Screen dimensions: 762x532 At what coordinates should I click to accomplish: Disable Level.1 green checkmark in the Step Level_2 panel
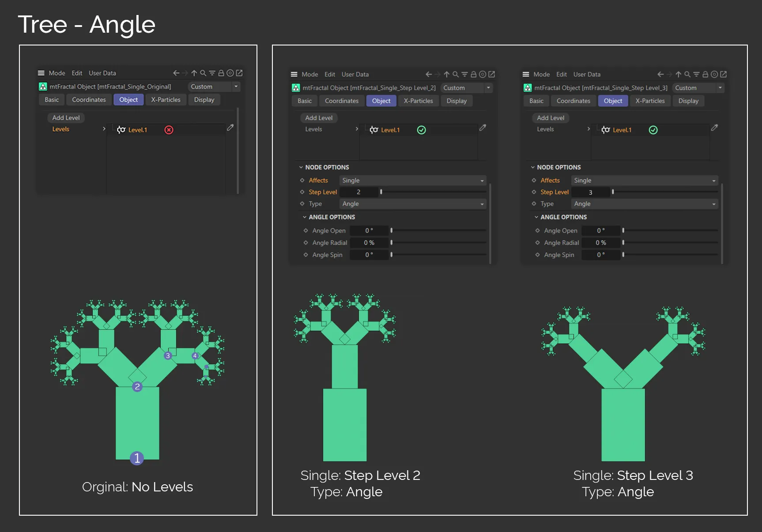[422, 130]
